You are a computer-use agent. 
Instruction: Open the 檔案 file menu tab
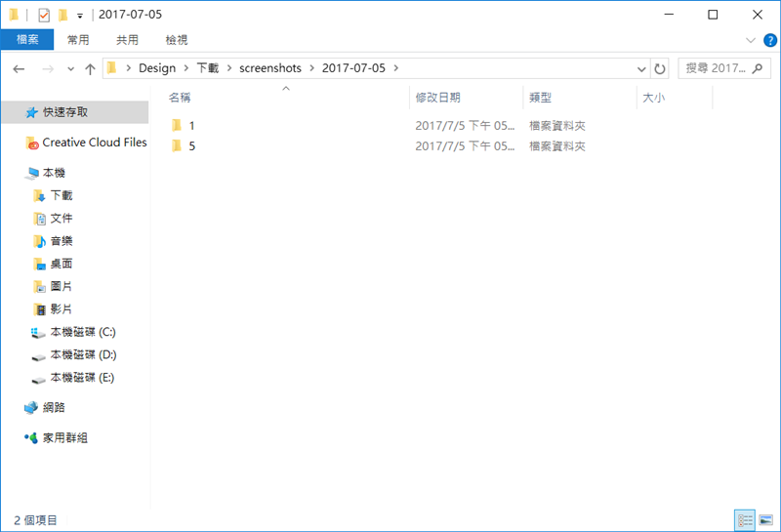pyautogui.click(x=27, y=39)
